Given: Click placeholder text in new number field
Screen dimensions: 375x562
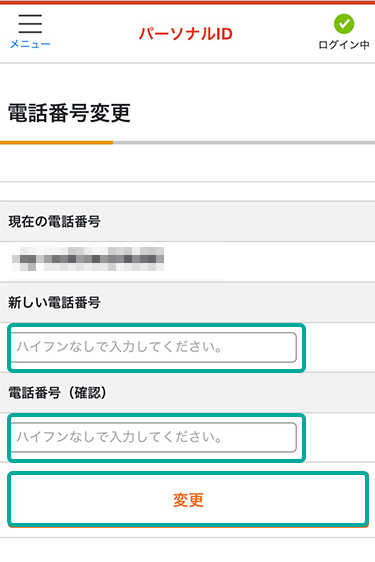Looking at the screenshot, I should click(x=119, y=347).
